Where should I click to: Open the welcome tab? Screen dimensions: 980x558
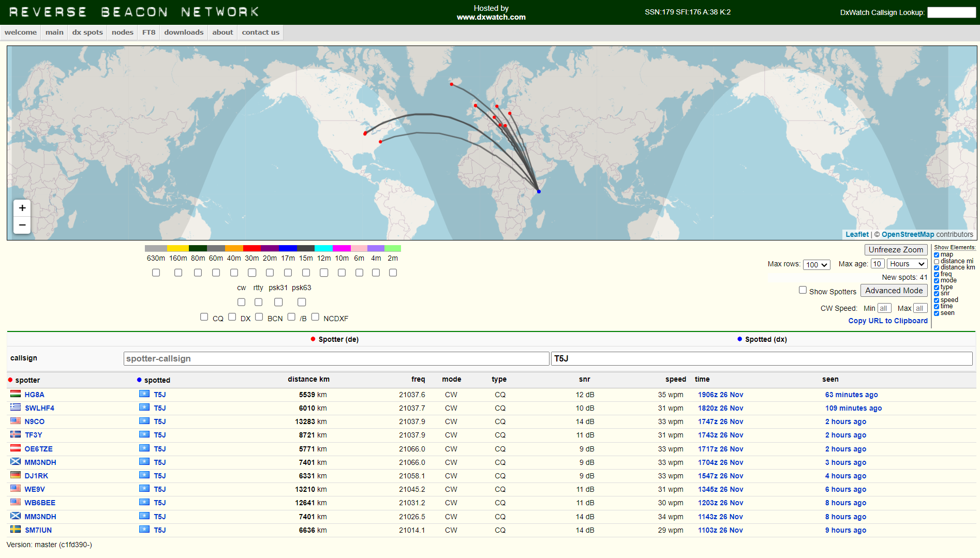pyautogui.click(x=21, y=32)
